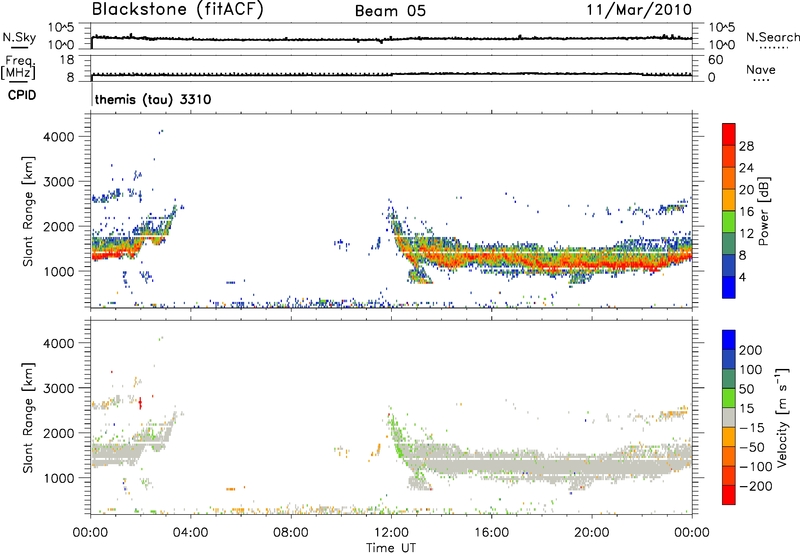Click the "1000" tick in the power panel
The width and height of the screenshot is (800, 554).
[59, 271]
